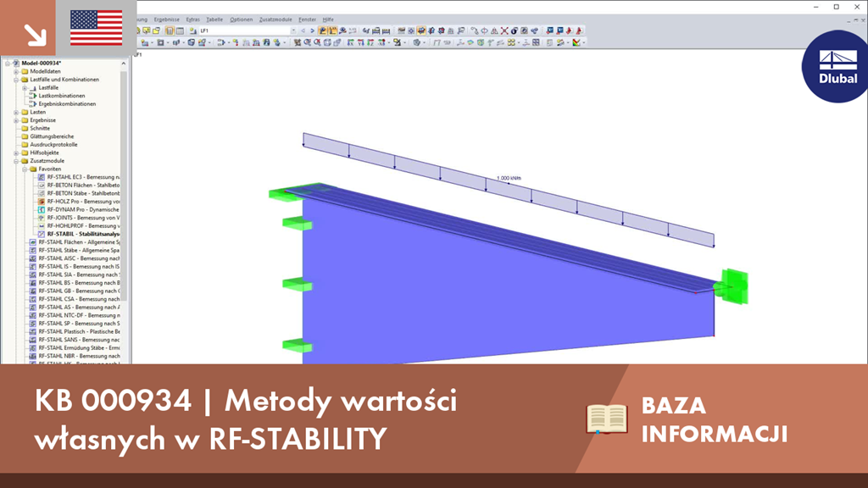
Task: Click the warning triangle toolbar icon
Action: click(x=494, y=30)
